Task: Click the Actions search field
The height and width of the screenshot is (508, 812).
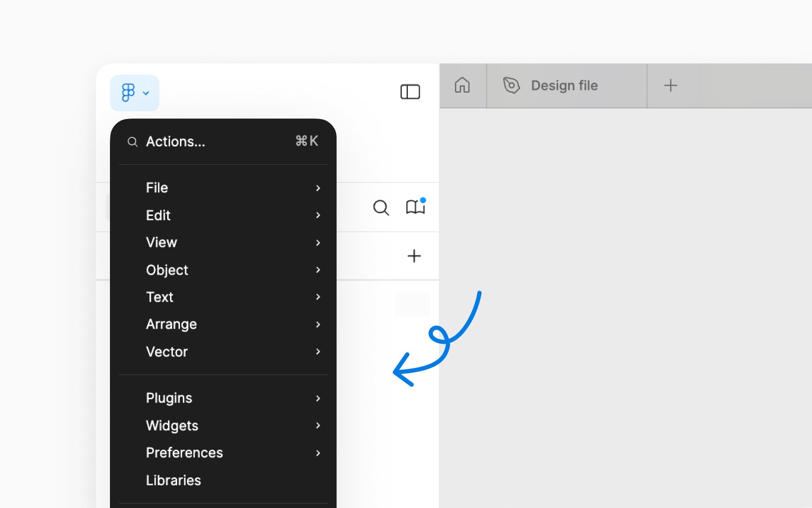Action: (223, 142)
